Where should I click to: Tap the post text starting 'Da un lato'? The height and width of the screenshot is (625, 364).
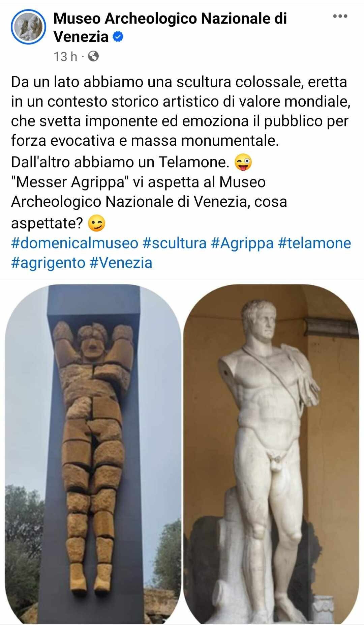tap(181, 111)
